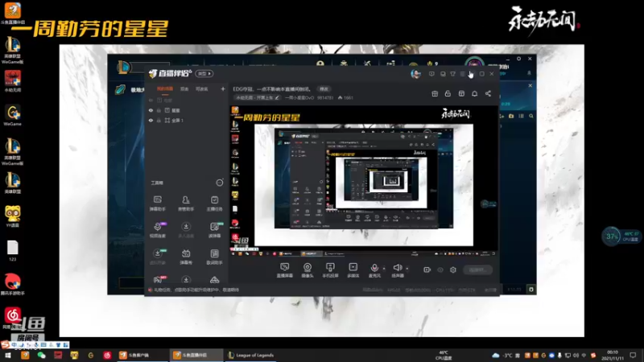Click the car-shaped tool icon in toolbox
Viewport: 644px width, 362px height.
coord(214,280)
